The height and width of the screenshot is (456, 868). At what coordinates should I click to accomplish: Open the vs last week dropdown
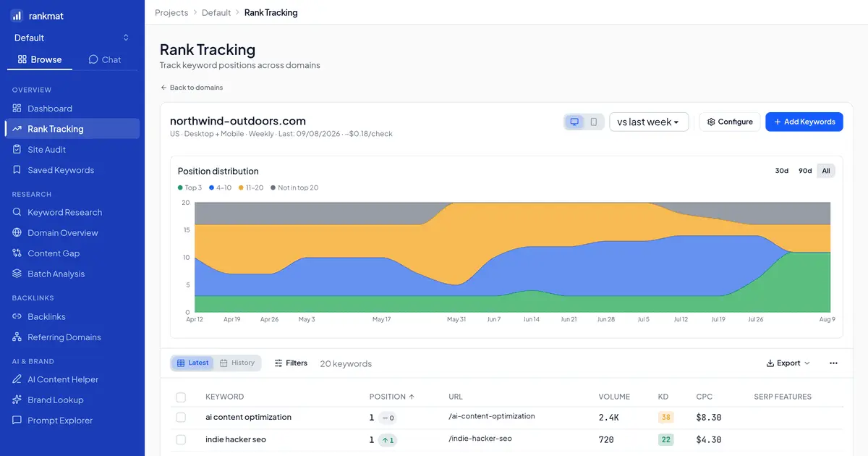[x=649, y=122]
